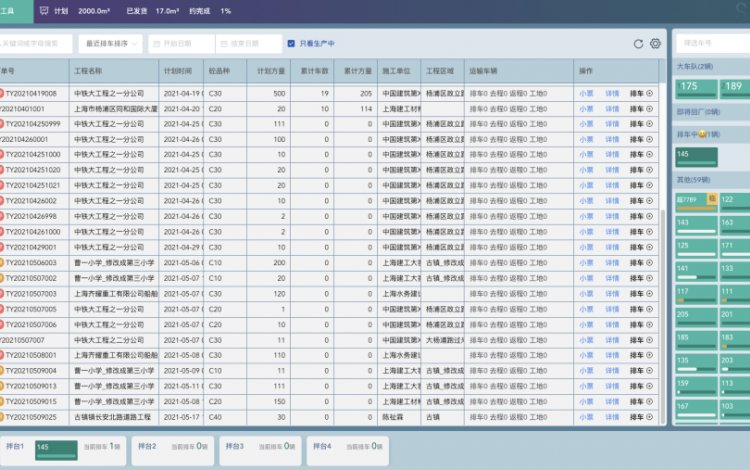Screen dimensions: 750x470
Task: Select vehicle card 135 in 其他 list
Action: tap(696, 364)
